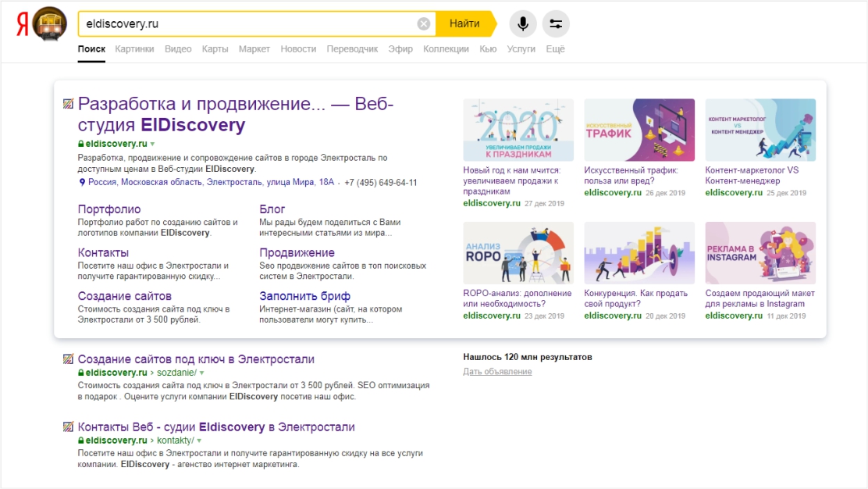The image size is (868, 489).
Task: Click eldiscovery.ru source under 27 дек 2019 article
Action: click(492, 203)
